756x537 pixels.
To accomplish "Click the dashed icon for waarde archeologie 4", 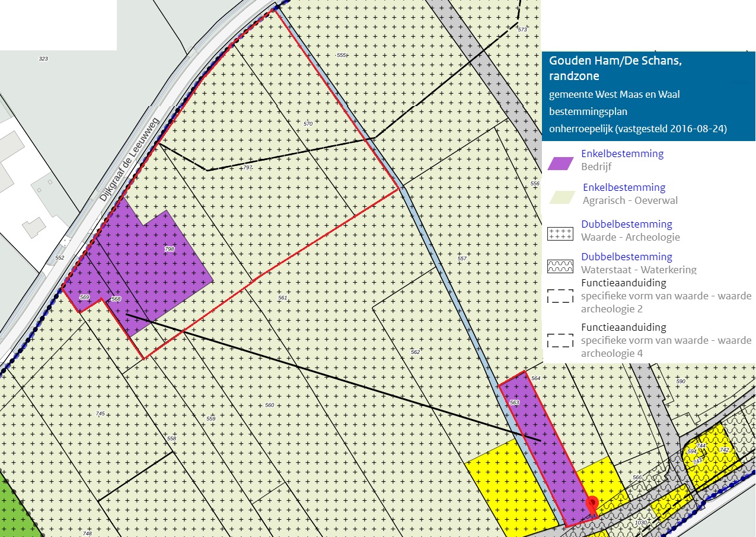I will point(560,340).
